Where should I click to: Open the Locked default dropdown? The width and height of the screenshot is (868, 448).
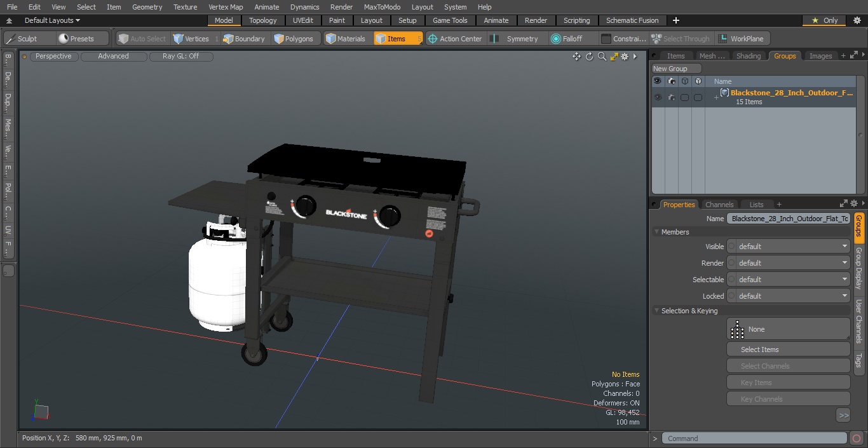(x=788, y=296)
